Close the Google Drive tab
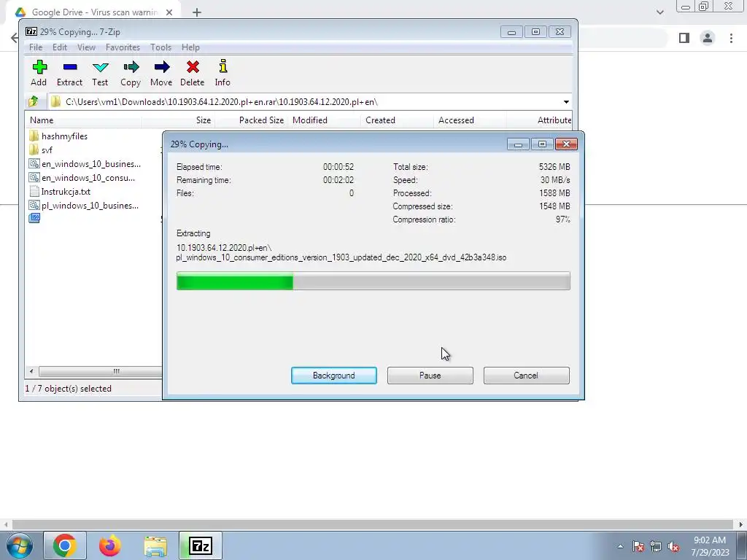 [x=169, y=12]
